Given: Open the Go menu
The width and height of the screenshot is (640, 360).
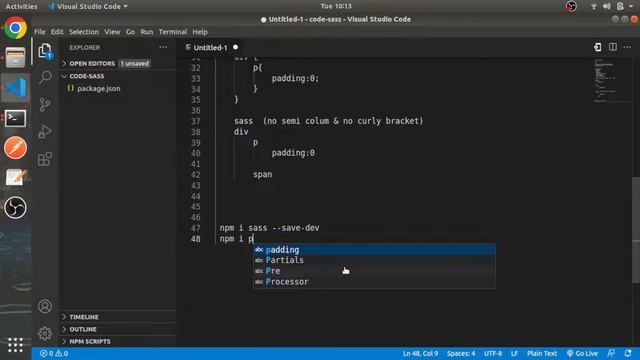Looking at the screenshot, I should (x=130, y=32).
